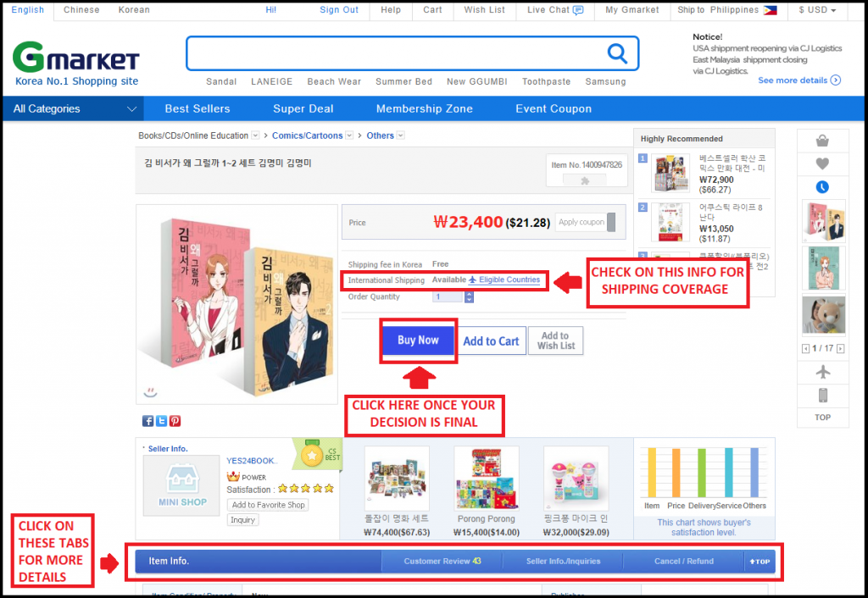Click airplane shipping icon in right sidebar
The image size is (868, 598).
(823, 372)
